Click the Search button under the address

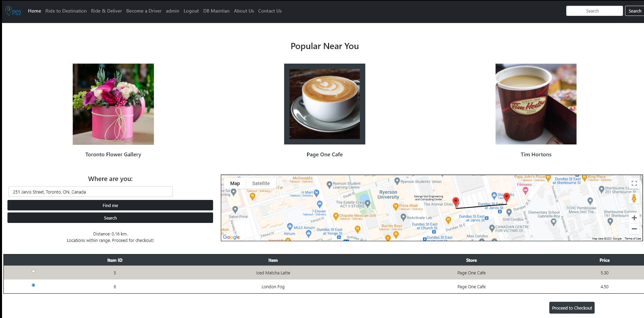click(x=110, y=218)
